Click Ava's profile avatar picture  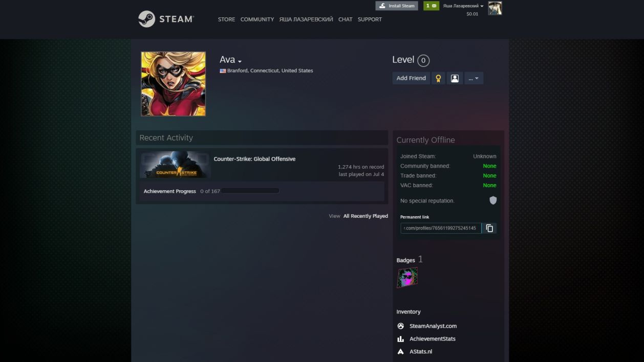(x=174, y=84)
